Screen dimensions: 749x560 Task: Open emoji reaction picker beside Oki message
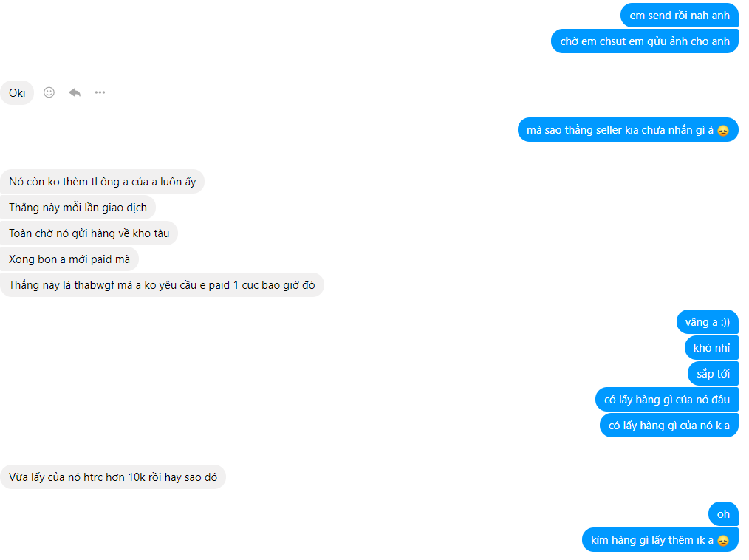49,92
